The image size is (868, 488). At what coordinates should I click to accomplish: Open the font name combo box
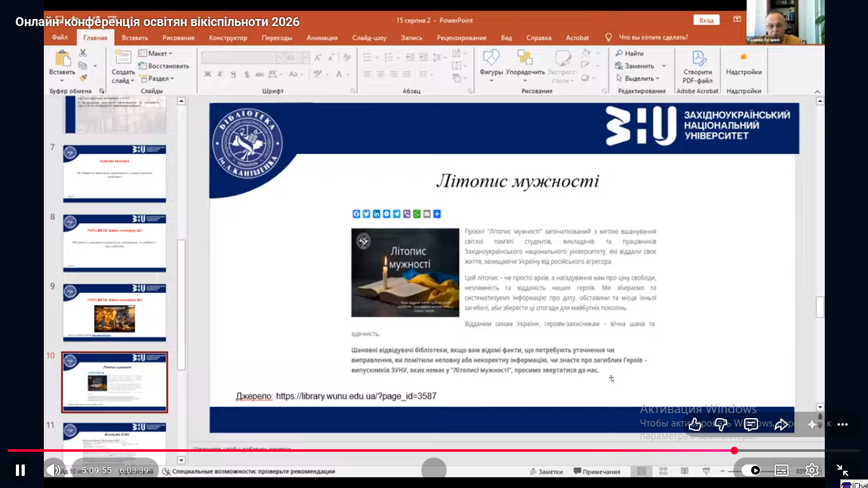tap(241, 58)
